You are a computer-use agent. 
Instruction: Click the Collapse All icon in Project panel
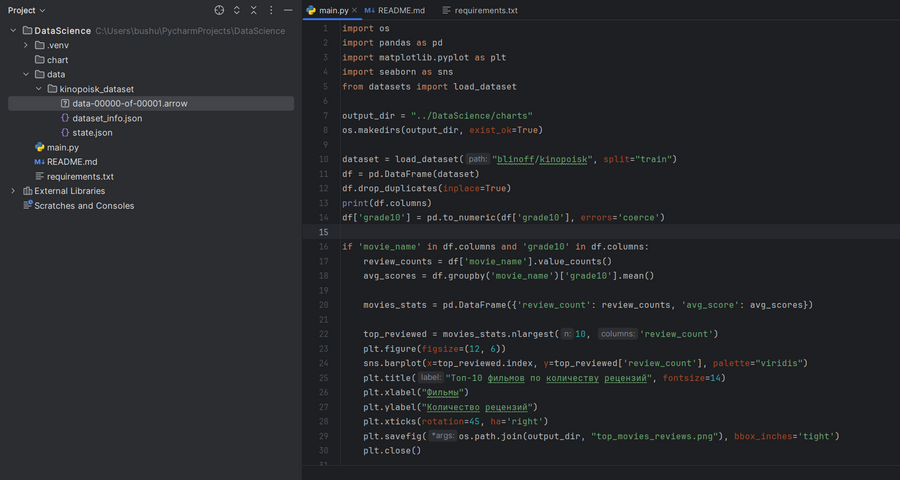pos(253,10)
